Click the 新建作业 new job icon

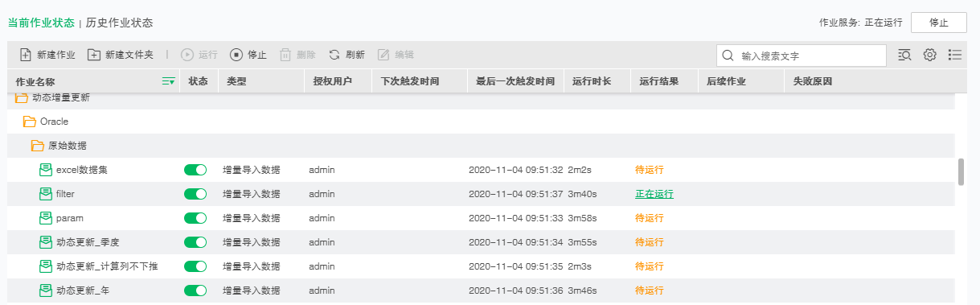point(25,55)
